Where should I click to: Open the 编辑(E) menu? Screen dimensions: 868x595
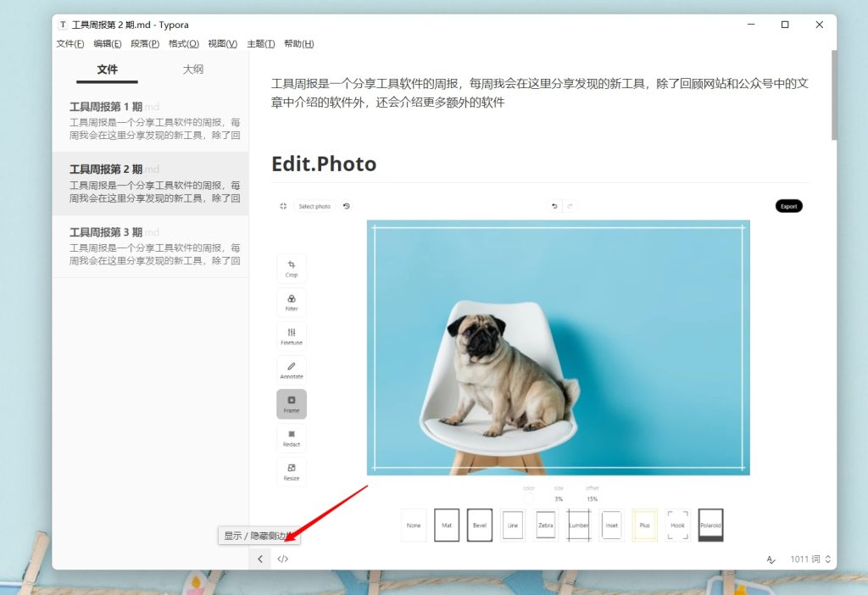coord(108,44)
